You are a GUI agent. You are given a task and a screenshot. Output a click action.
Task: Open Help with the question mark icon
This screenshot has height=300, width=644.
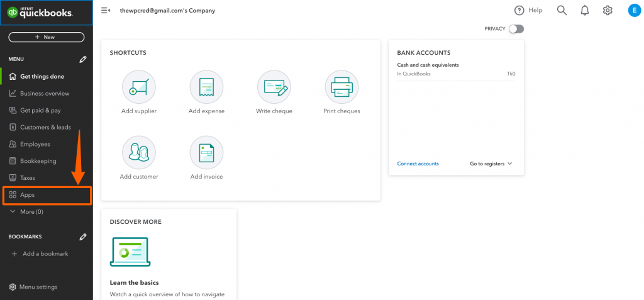[519, 11]
